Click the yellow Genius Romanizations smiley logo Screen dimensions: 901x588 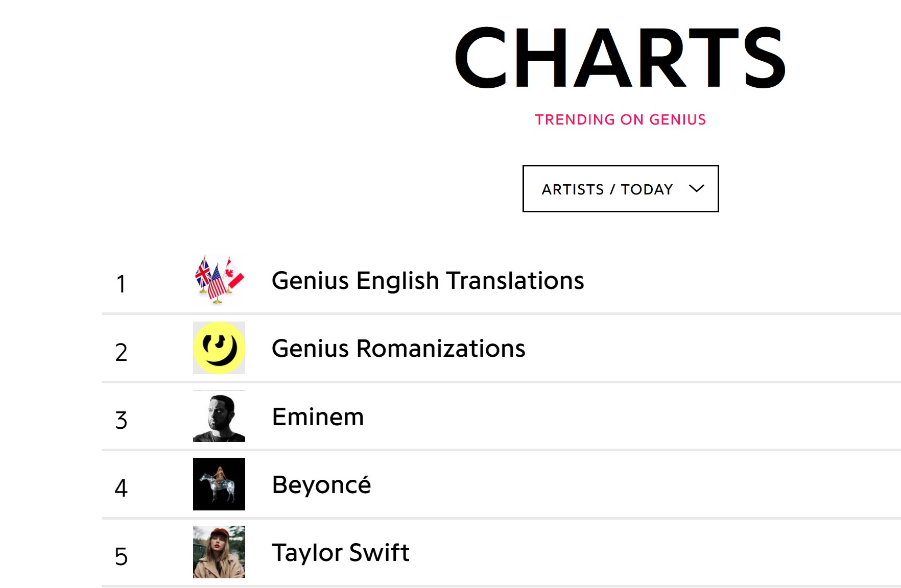219,348
